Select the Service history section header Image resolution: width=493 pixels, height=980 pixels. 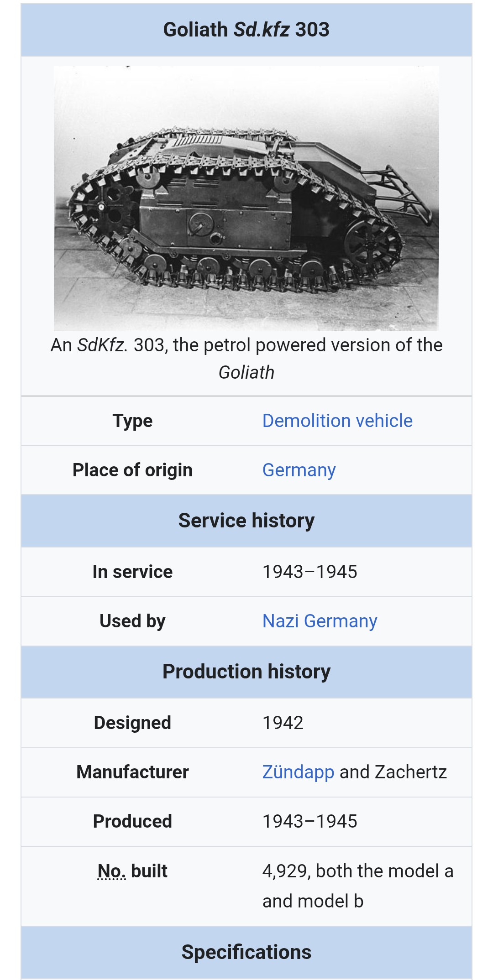[x=246, y=521]
